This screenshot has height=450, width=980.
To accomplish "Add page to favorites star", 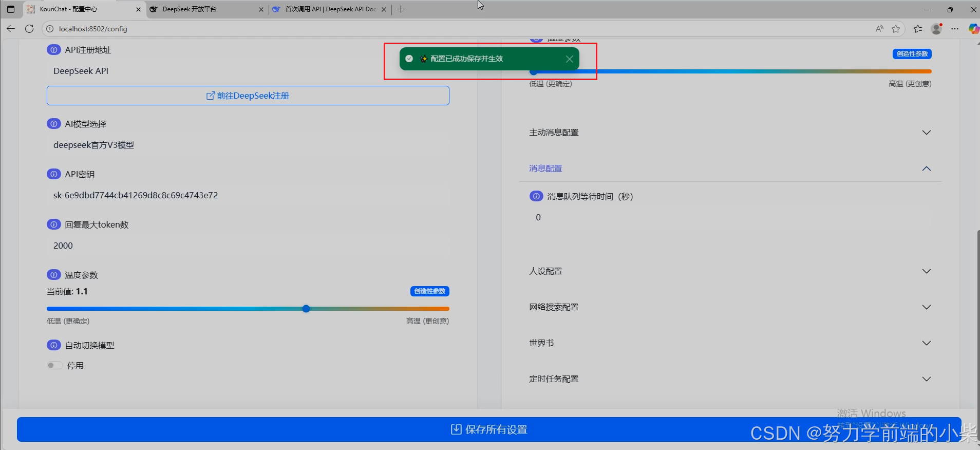I will (x=896, y=29).
